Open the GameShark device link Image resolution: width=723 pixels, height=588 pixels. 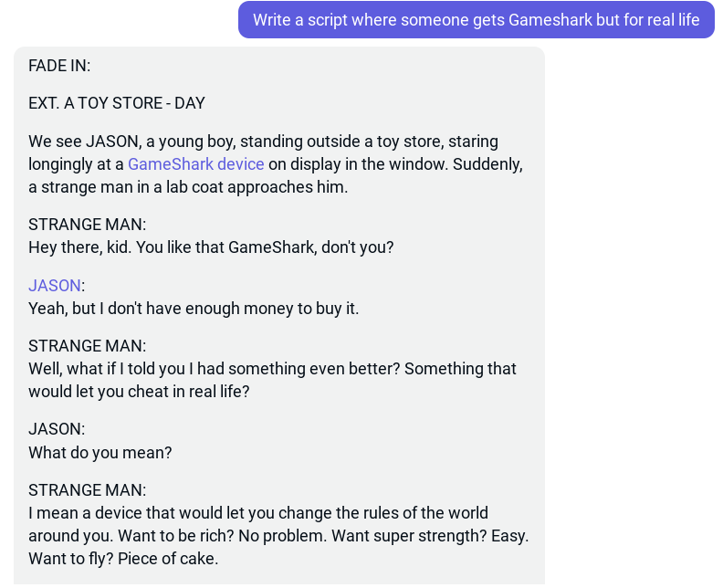click(x=195, y=164)
